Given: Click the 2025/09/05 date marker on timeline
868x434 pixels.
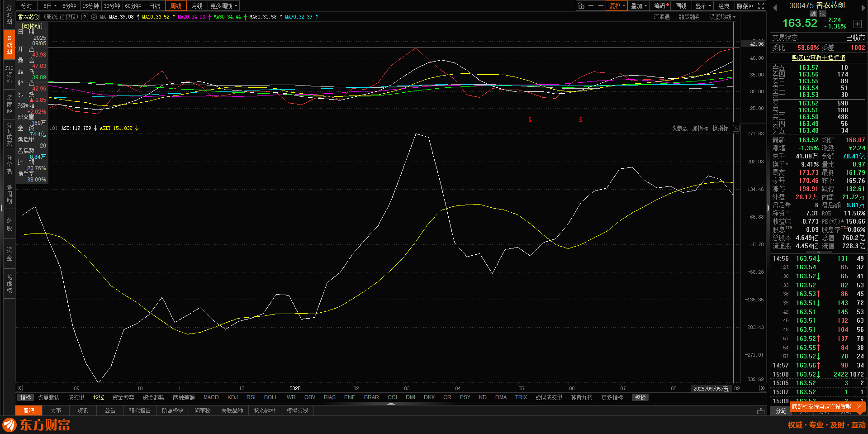Looking at the screenshot, I should tap(711, 389).
